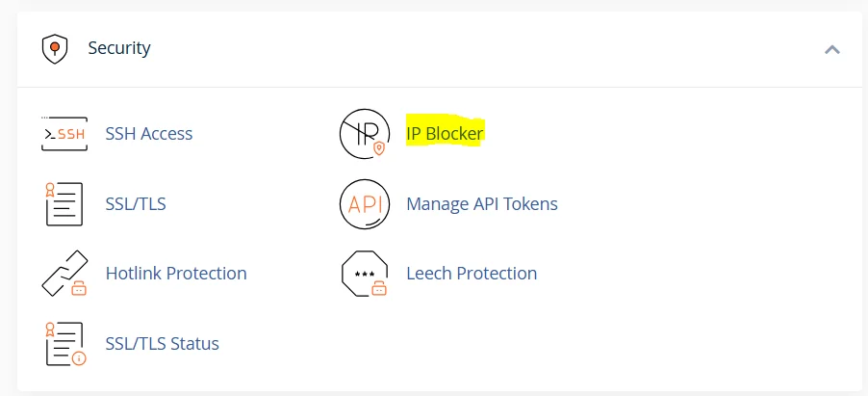Click the Security section title text

coord(119,48)
